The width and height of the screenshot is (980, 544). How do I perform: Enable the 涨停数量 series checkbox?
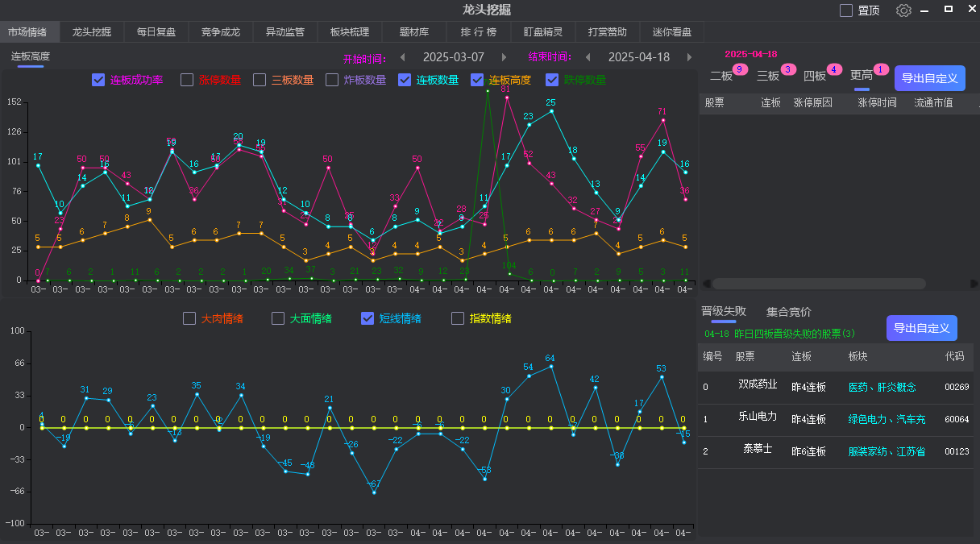[x=187, y=80]
